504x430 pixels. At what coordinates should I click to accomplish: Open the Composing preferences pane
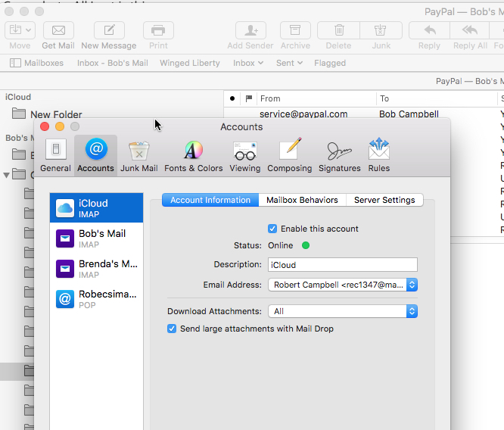click(x=289, y=156)
